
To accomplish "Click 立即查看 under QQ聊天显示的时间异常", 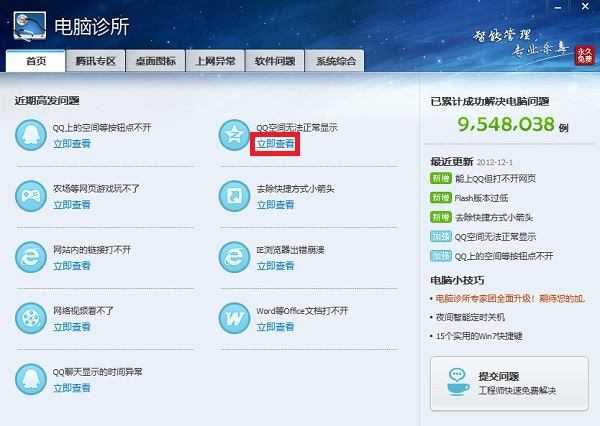I will pyautogui.click(x=72, y=388).
